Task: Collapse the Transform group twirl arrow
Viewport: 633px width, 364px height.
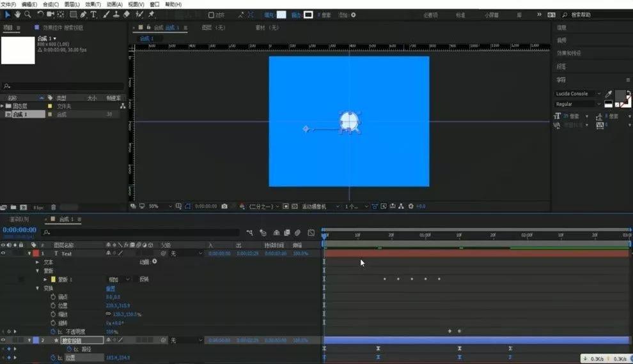Action: pyautogui.click(x=38, y=288)
